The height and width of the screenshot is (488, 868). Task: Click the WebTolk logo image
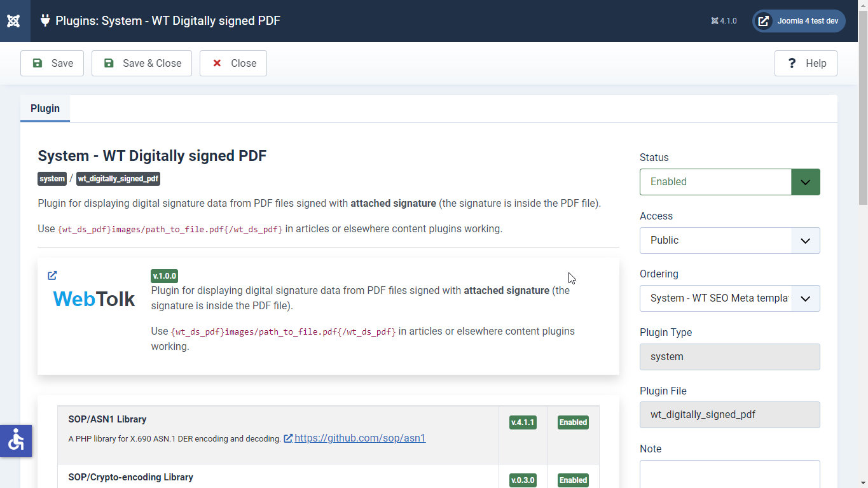(94, 299)
